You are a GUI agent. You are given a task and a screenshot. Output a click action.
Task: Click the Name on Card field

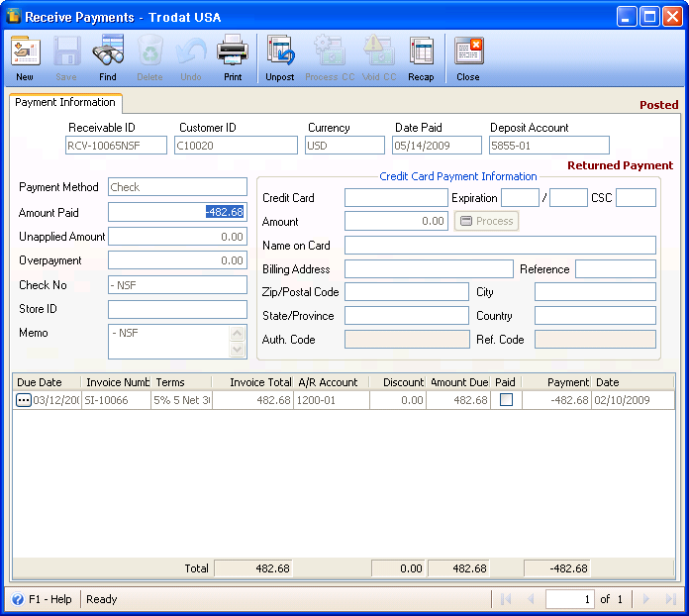[x=501, y=245]
